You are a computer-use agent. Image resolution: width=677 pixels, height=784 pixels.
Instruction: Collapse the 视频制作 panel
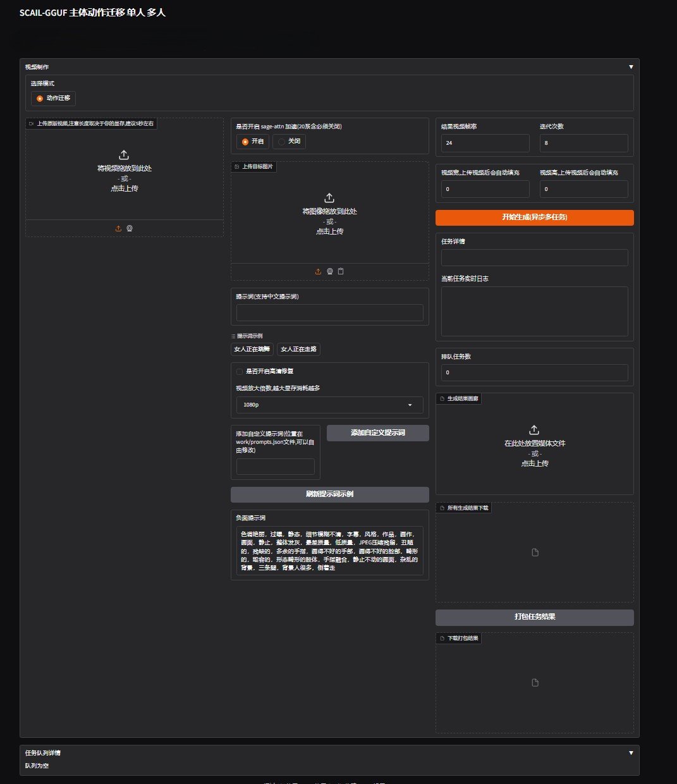click(x=630, y=67)
